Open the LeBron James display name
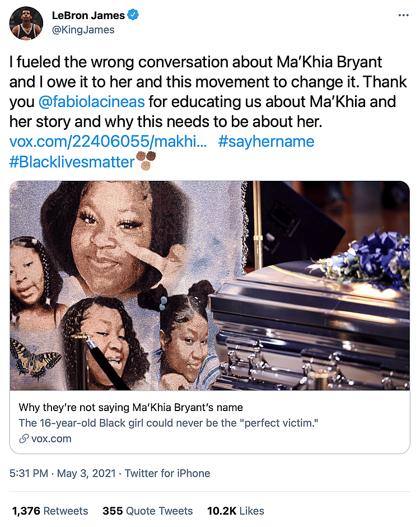420x527 pixels. 88,16
